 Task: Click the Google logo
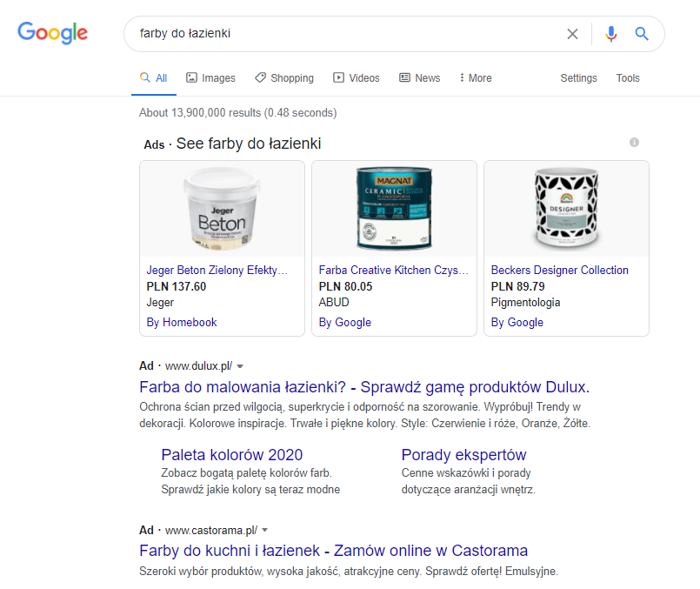pyautogui.click(x=52, y=34)
